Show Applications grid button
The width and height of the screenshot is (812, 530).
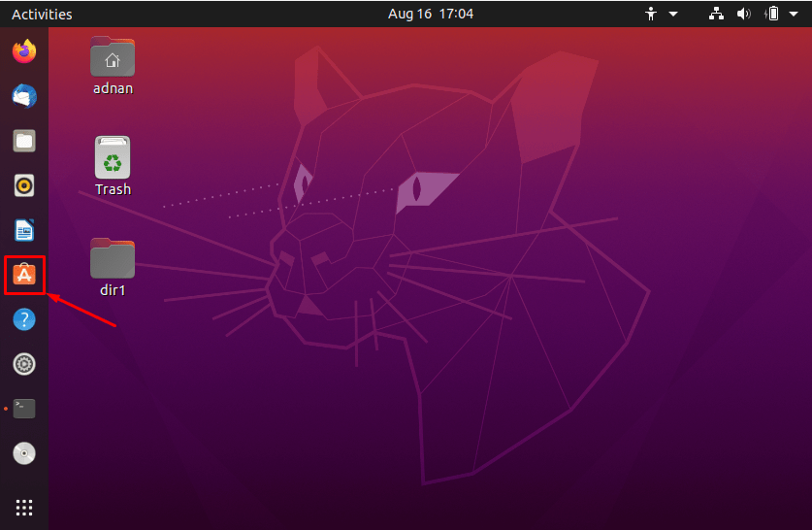point(24,508)
